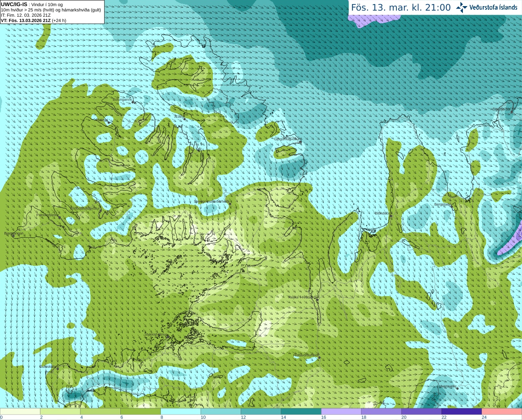Click the VT: Fös. 13.03.2026 21Z line

(x=33, y=20)
